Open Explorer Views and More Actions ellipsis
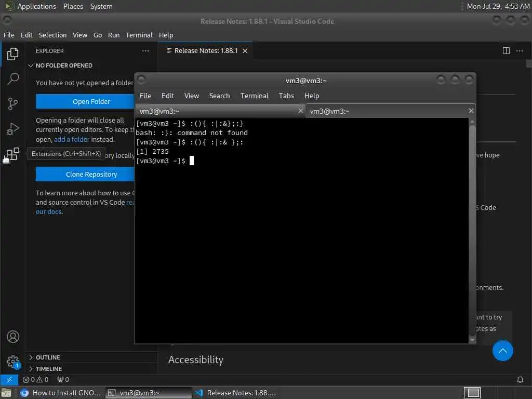Image resolution: width=532 pixels, height=399 pixels. [145, 51]
